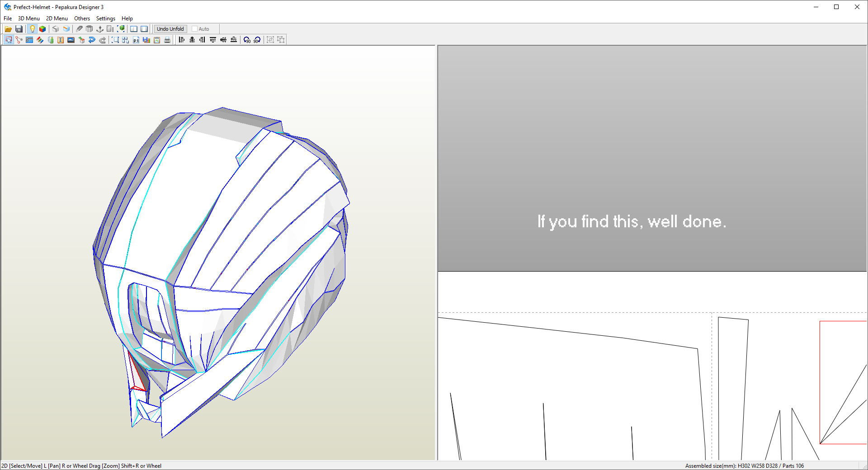This screenshot has height=470, width=868.
Task: Align selected parts to the right
Action: [x=203, y=40]
